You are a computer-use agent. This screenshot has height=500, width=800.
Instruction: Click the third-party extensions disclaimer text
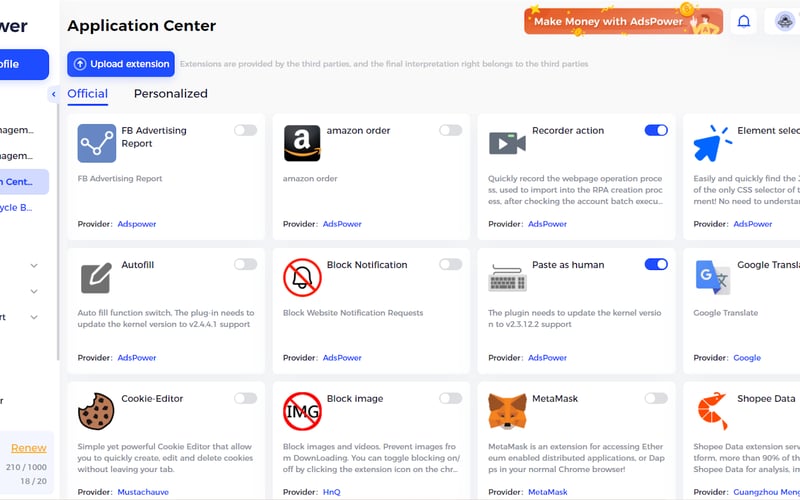point(384,64)
